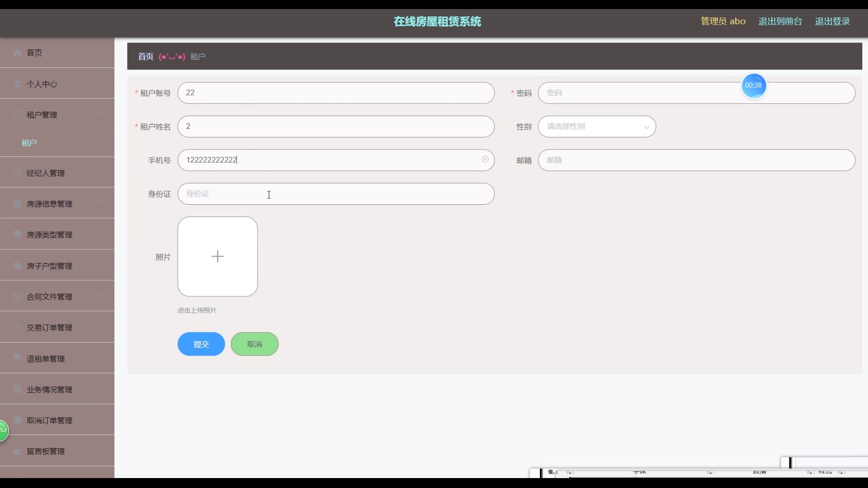Open the 性别 gender dropdown

pyautogui.click(x=596, y=127)
